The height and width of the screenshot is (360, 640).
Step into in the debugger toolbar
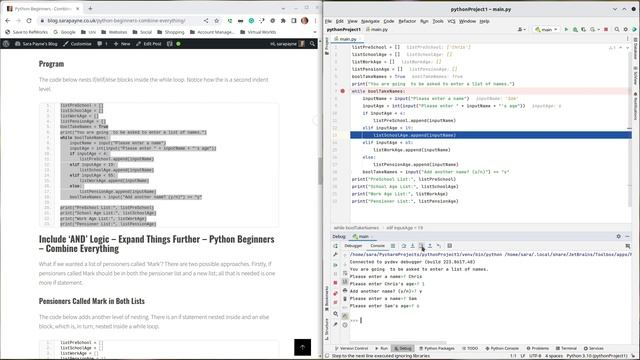point(413,246)
